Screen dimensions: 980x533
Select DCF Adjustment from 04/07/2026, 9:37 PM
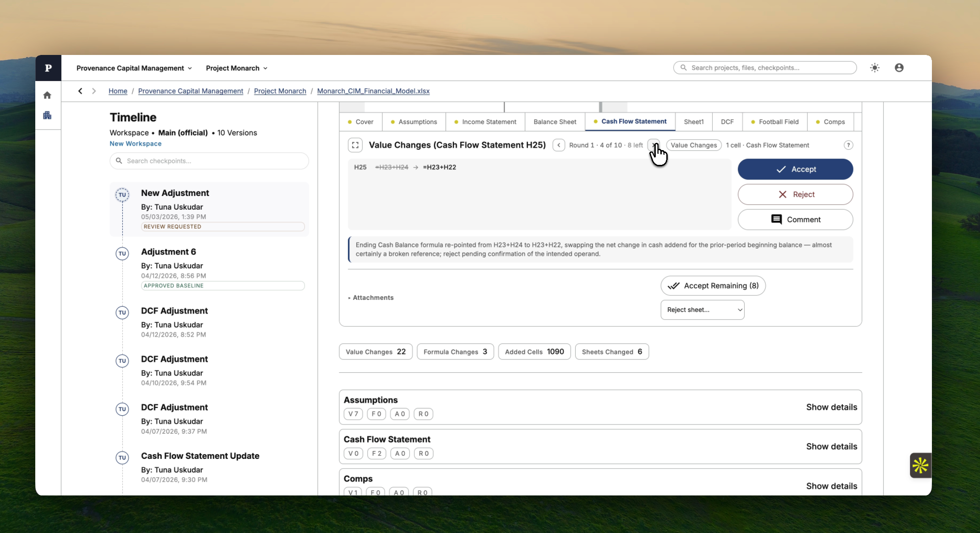(x=209, y=419)
